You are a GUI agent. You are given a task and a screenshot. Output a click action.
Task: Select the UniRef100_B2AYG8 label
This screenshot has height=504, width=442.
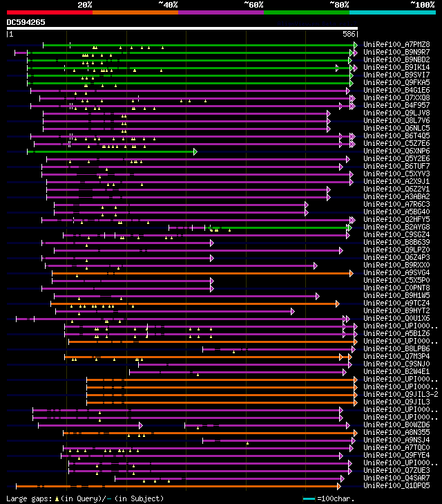(x=396, y=227)
